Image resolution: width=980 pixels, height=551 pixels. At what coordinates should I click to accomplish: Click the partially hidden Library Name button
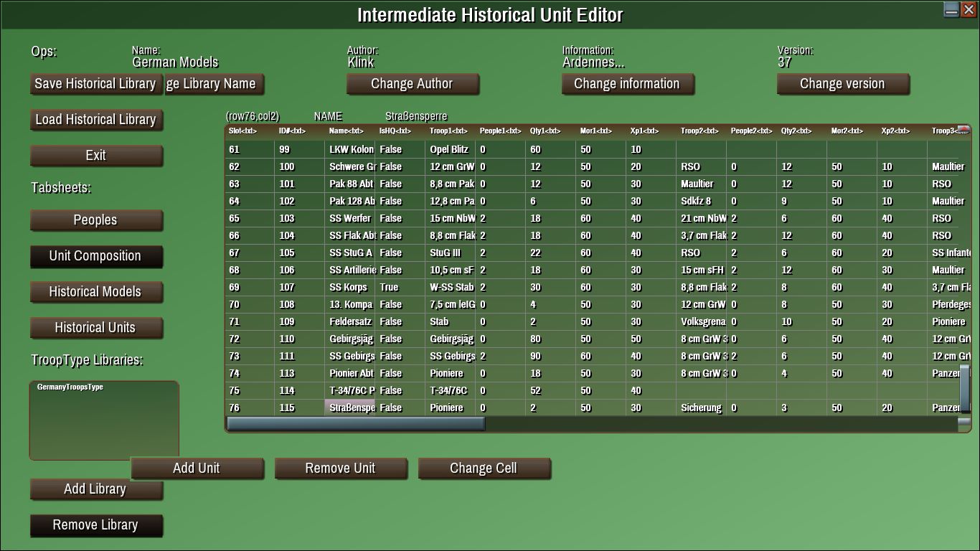point(215,84)
